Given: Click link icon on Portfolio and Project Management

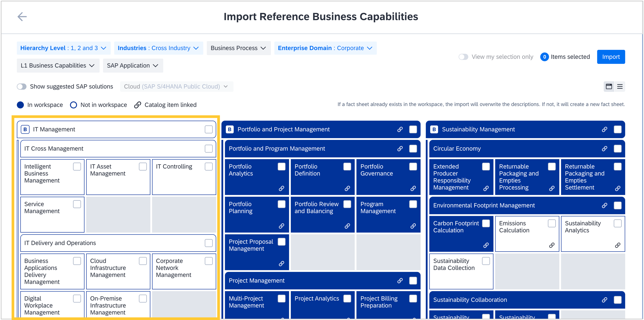Looking at the screenshot, I should pyautogui.click(x=400, y=129).
